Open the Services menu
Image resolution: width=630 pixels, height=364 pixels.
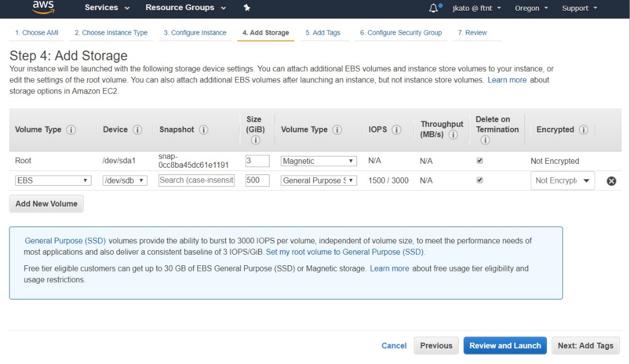(x=102, y=7)
